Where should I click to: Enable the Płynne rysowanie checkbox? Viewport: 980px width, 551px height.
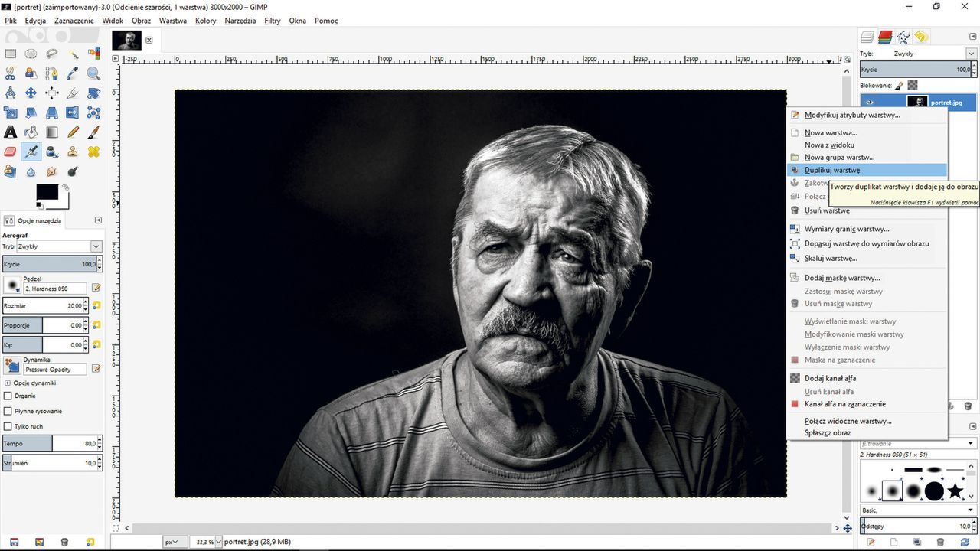(x=8, y=411)
